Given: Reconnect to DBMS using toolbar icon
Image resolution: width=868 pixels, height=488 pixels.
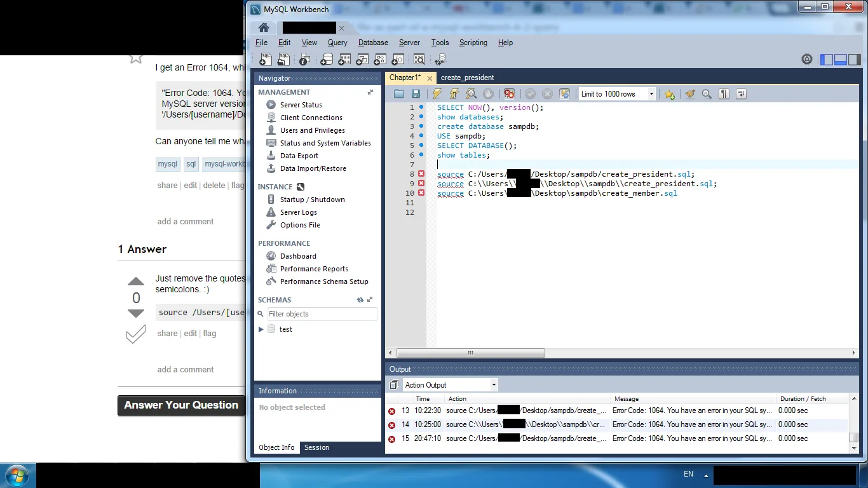Looking at the screenshot, I should pos(440,59).
